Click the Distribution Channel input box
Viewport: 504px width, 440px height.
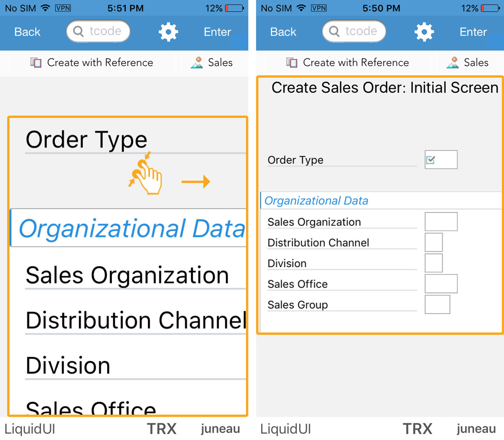[x=433, y=242]
